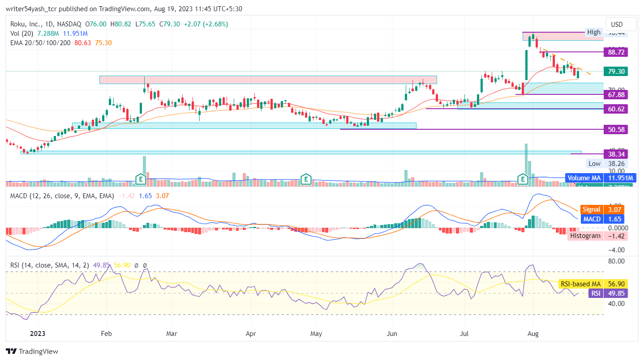Click the Feb label on the time axis

coord(106,333)
